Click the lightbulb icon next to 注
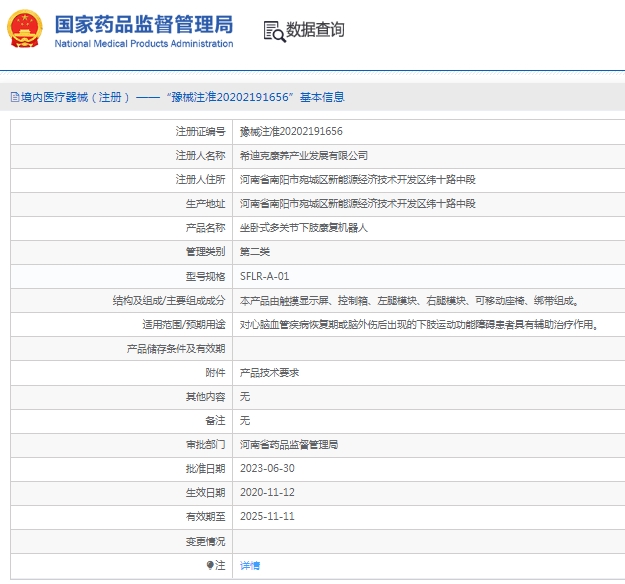 coord(210,565)
